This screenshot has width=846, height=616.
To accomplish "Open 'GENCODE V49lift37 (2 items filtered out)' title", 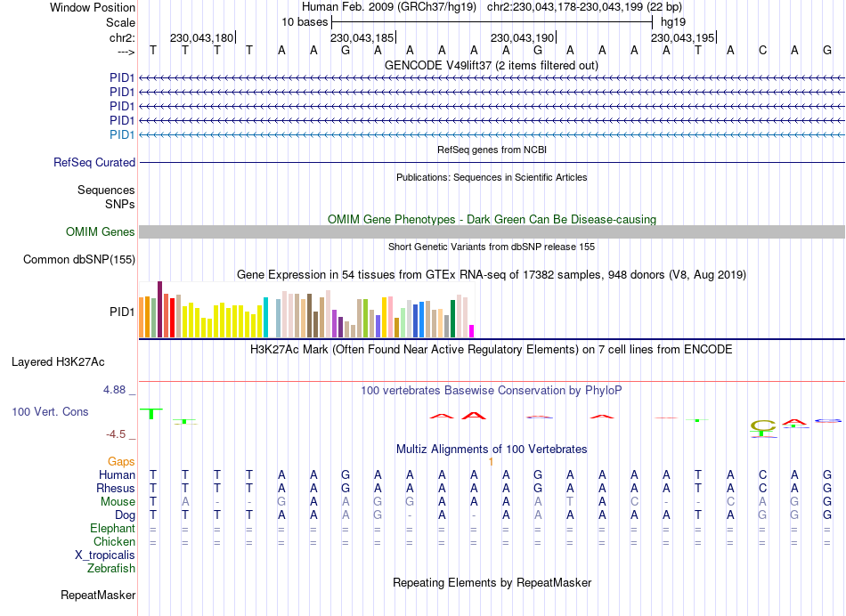I will tap(492, 66).
